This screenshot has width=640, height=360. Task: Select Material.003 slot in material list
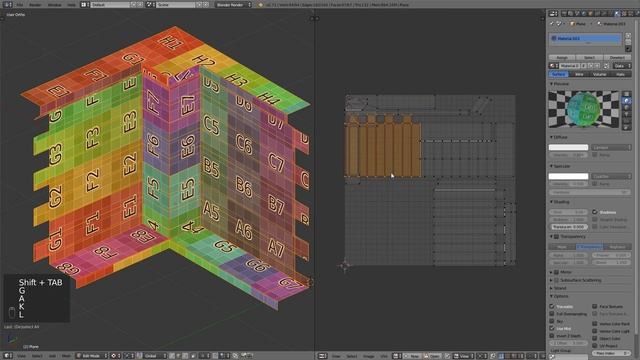click(x=585, y=38)
